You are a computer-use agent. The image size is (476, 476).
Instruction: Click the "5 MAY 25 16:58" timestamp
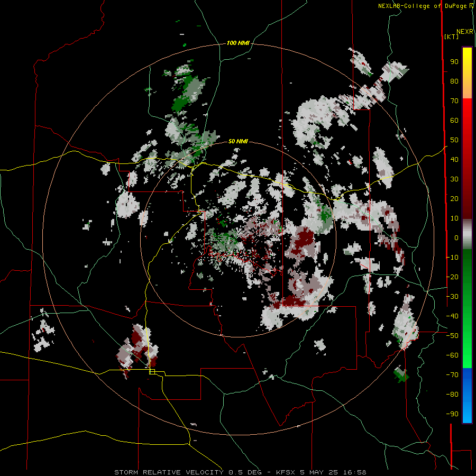pos(333,472)
